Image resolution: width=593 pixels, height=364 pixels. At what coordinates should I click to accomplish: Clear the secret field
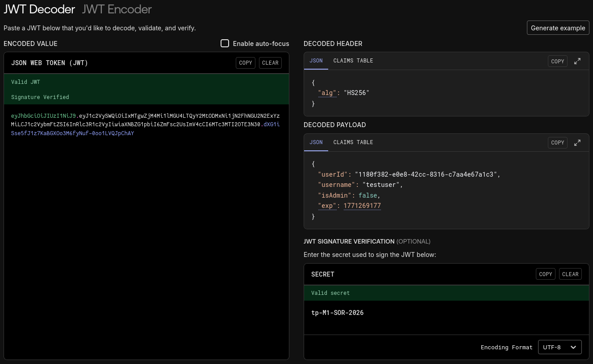(x=570, y=274)
